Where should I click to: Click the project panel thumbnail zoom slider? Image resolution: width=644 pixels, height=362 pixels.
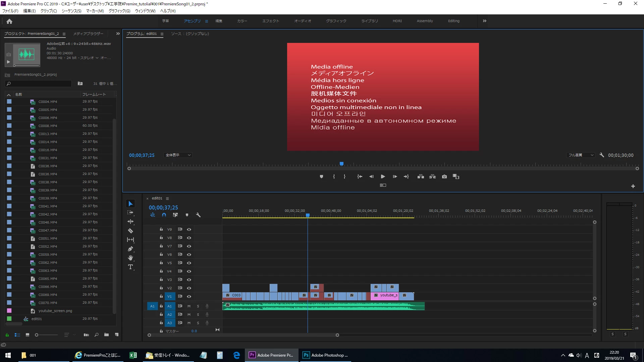tap(37, 335)
